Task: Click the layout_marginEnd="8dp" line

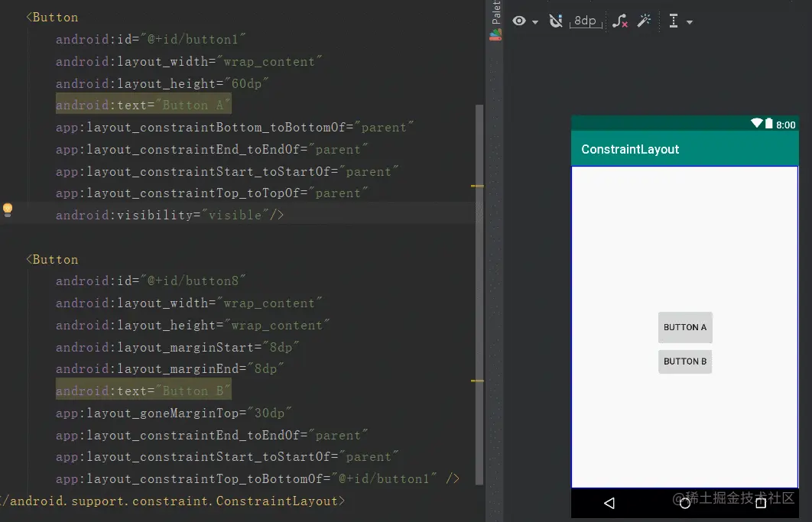Action: [170, 368]
